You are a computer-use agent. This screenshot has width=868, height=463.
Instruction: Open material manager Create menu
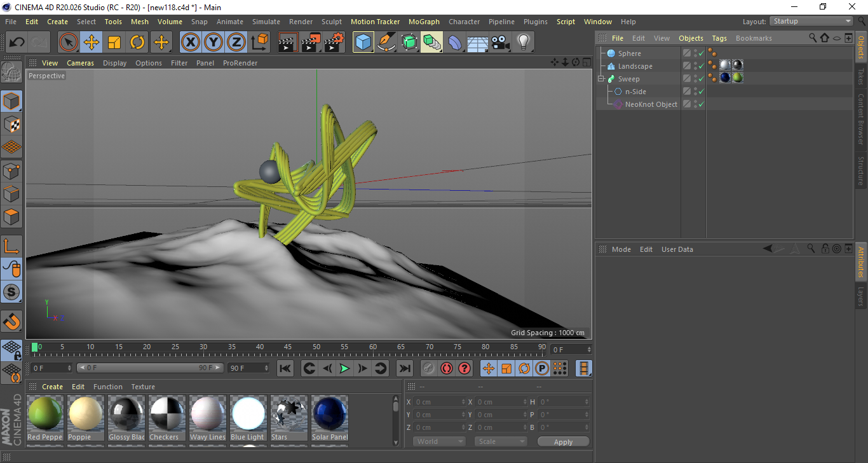pos(53,387)
